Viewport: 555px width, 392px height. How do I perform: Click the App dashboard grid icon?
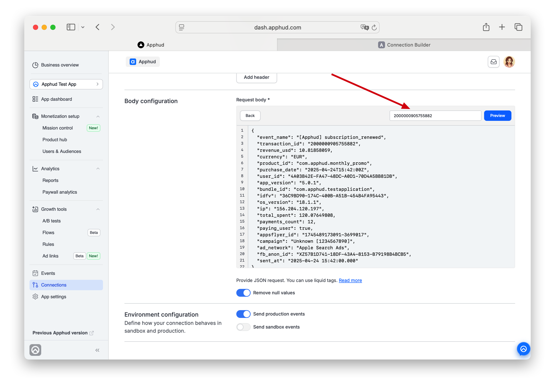pos(35,99)
